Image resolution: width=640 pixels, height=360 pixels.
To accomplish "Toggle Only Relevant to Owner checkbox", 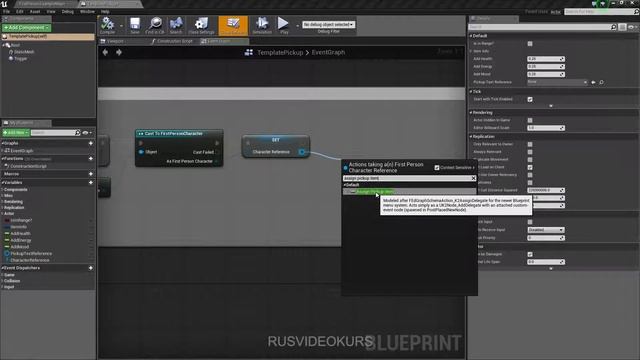I will pos(530,144).
